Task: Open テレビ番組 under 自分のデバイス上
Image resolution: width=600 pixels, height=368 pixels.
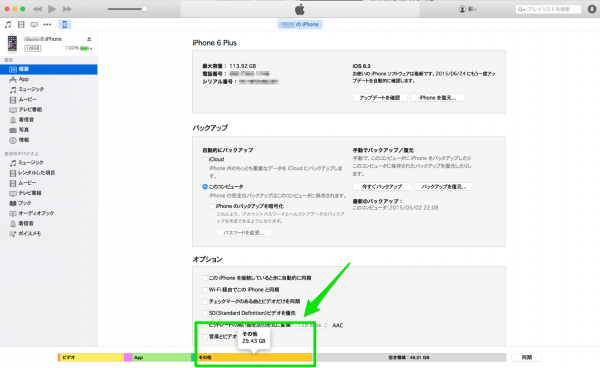Action: pos(49,193)
